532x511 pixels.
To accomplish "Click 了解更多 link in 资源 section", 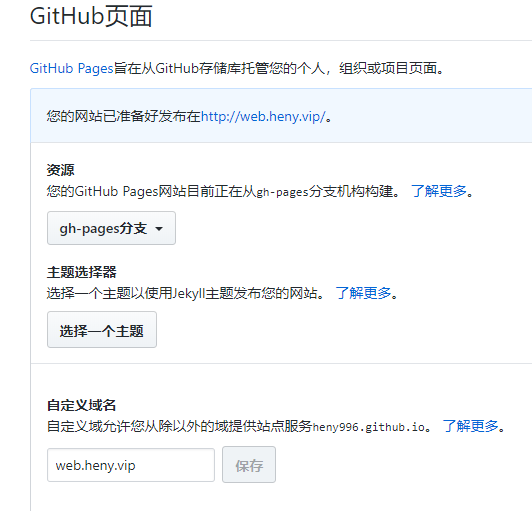I will click(x=439, y=191).
